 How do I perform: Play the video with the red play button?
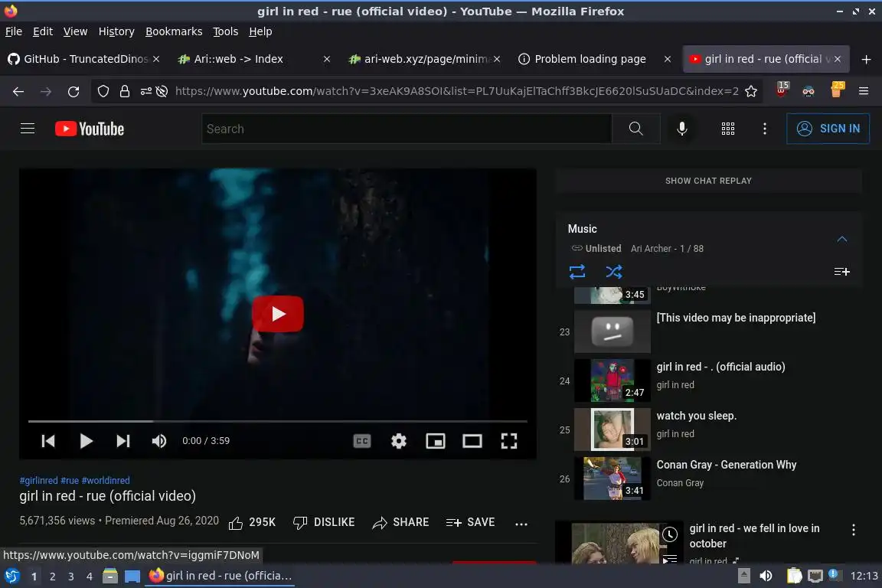tap(278, 313)
